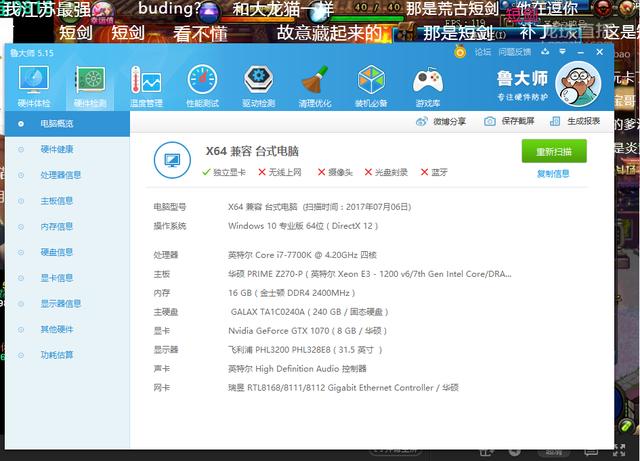This screenshot has height=461, width=640.
Task: Click 摄像头 camera status indicator
Action: click(x=335, y=172)
